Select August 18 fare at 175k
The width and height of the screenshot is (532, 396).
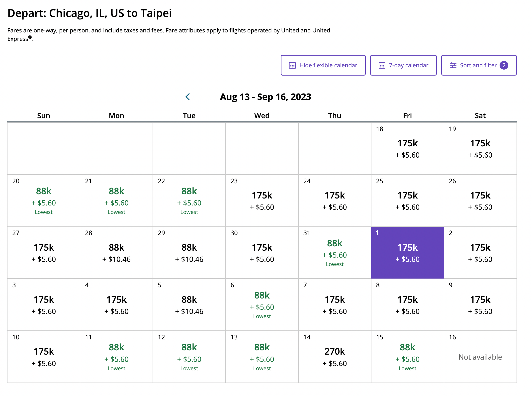407,148
